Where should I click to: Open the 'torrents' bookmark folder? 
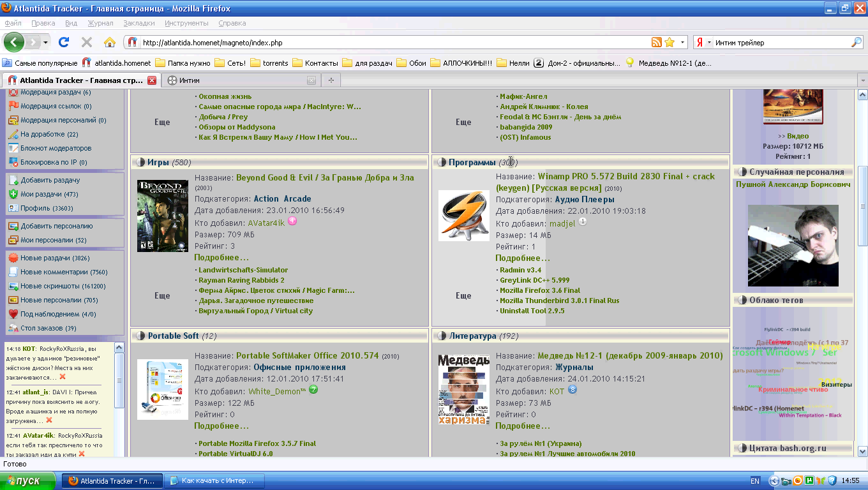point(269,63)
